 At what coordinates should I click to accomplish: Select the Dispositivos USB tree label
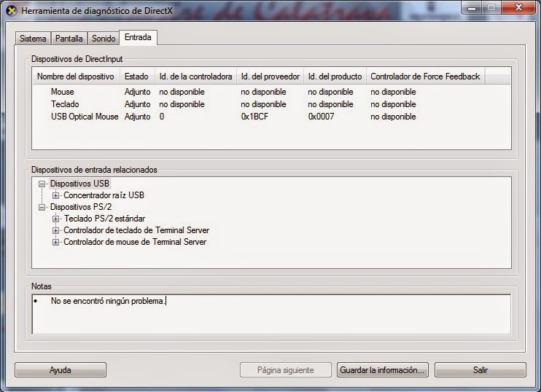click(79, 184)
